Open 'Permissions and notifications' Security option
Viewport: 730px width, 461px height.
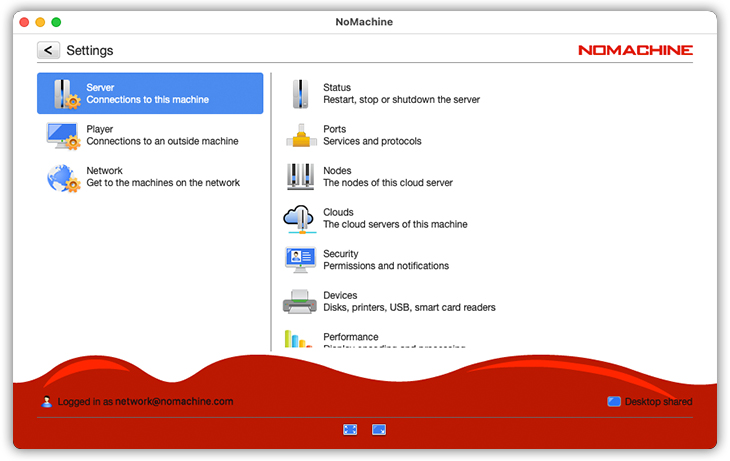385,266
